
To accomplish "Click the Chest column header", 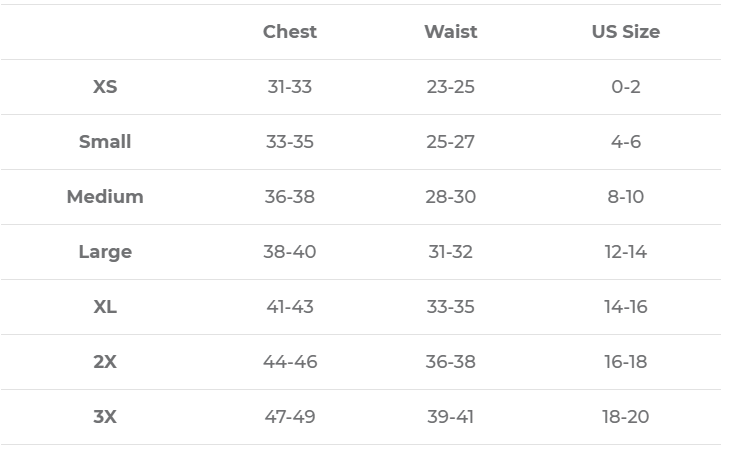I will 290,32.
